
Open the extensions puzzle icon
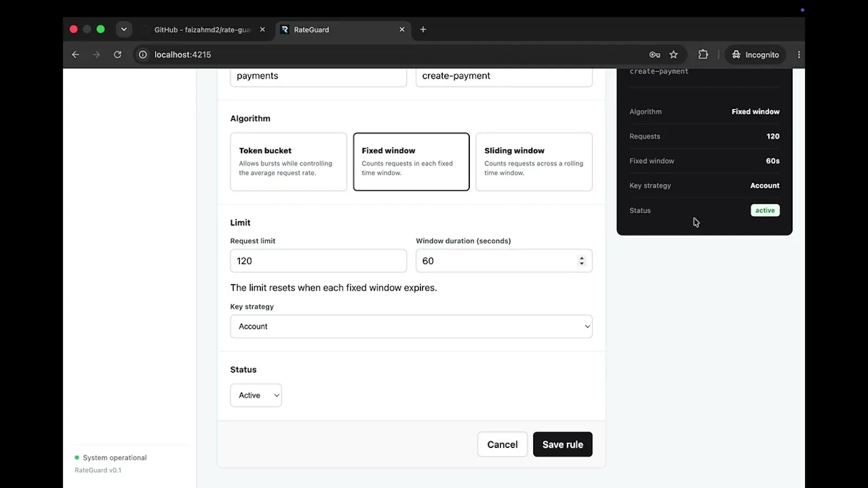click(x=703, y=54)
